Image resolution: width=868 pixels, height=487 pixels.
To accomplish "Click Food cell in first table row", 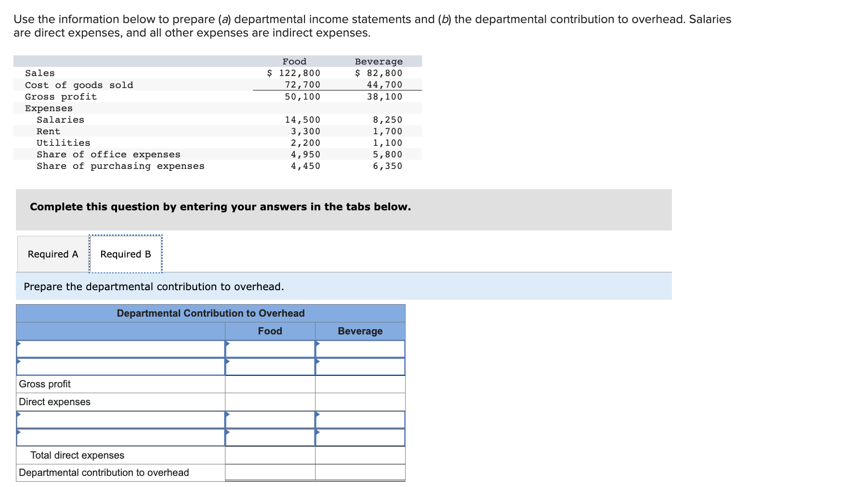I will 270,349.
